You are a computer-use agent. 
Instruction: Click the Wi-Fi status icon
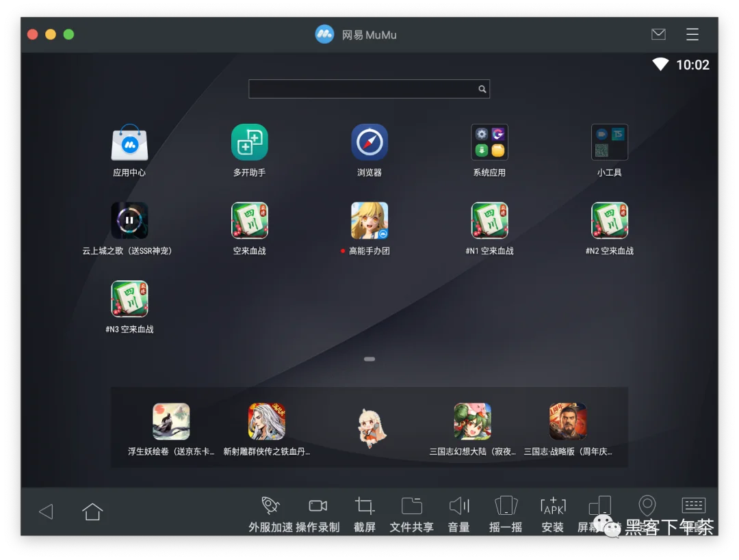tap(660, 64)
